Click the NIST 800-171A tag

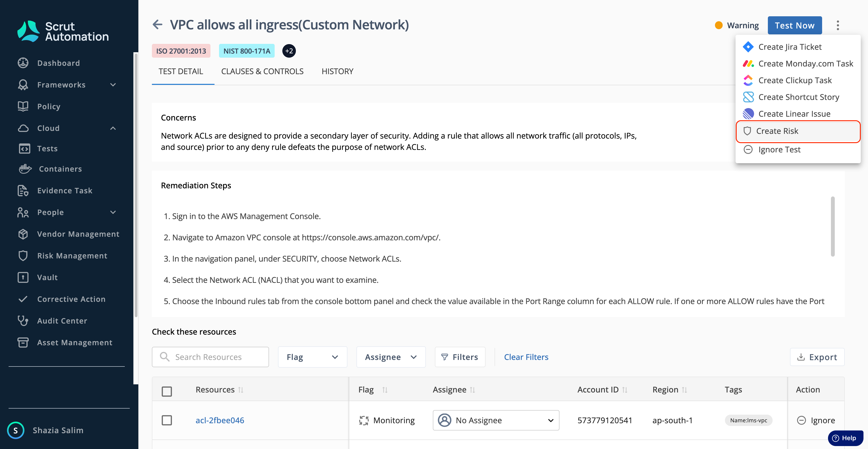click(247, 51)
